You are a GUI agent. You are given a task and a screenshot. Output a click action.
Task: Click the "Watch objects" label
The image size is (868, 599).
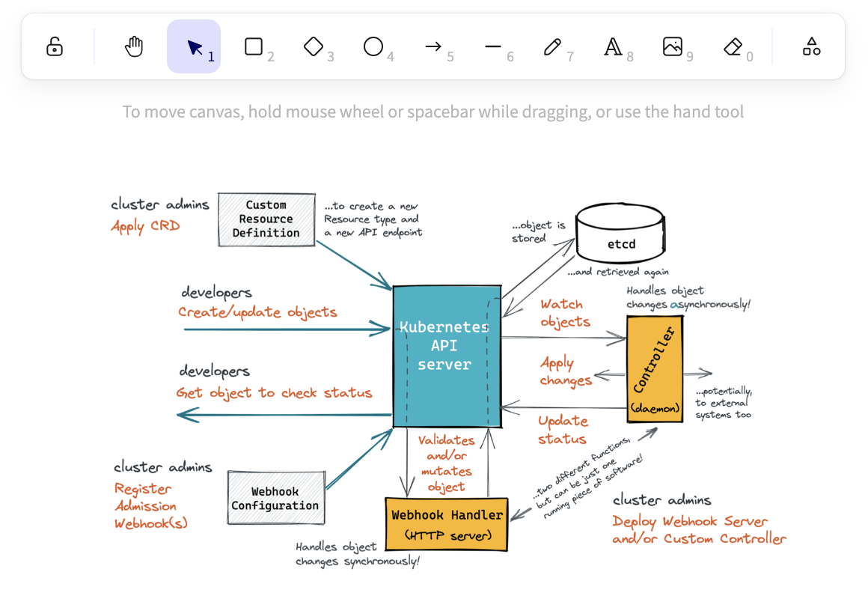(565, 313)
